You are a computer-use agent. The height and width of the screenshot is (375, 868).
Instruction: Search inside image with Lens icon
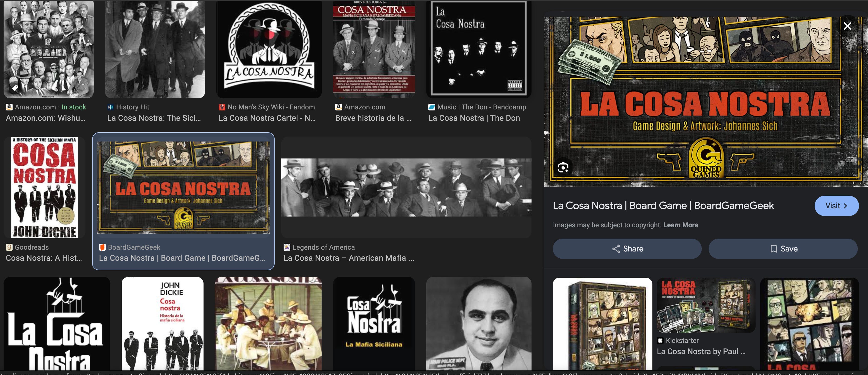point(563,167)
